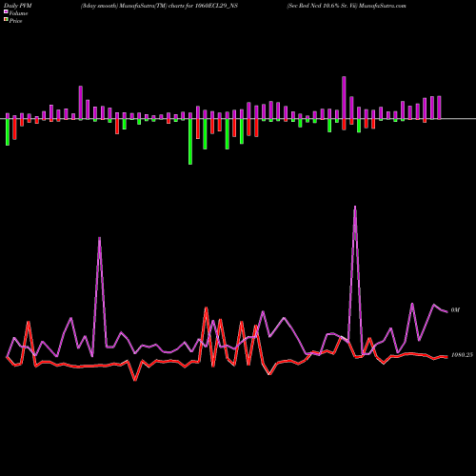This screenshot has width=476, height=476.
Task: Click the 'Daily PVM' title text
Action: (x=18, y=6)
